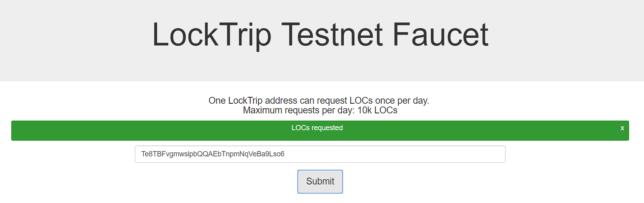Image resolution: width=644 pixels, height=203 pixels.
Task: Click the word "LockTrip" in the title
Action: (211, 35)
